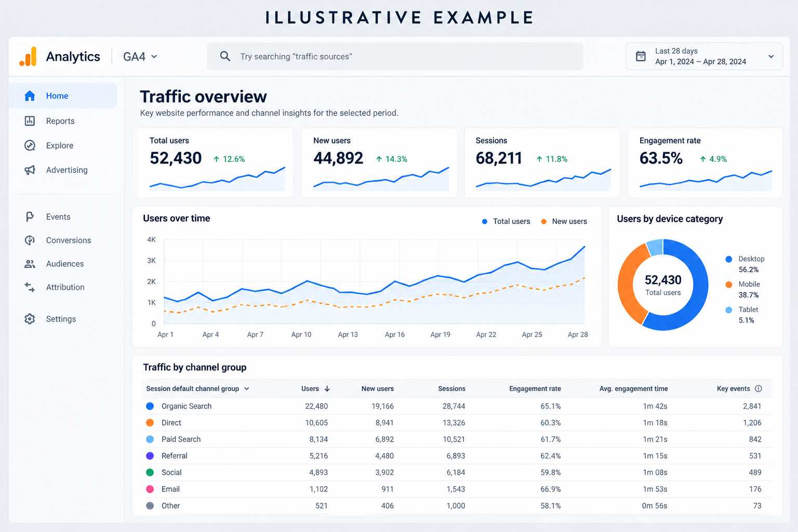Click the search magnifier icon

[x=225, y=56]
